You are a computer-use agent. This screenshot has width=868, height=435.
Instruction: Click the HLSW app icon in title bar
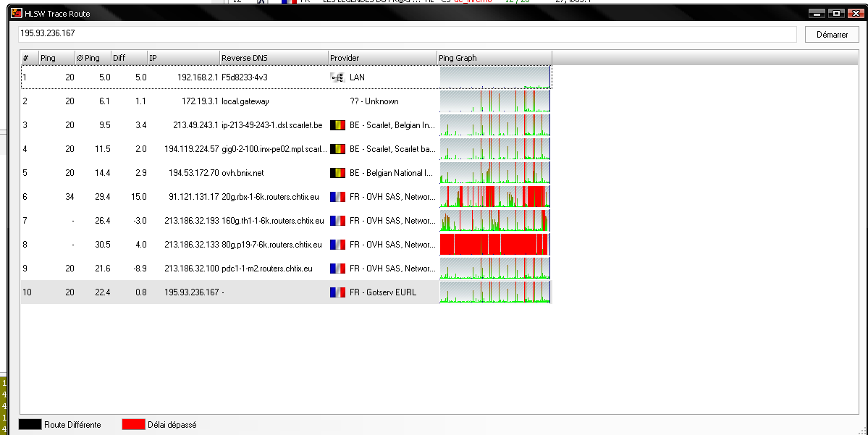pos(14,13)
